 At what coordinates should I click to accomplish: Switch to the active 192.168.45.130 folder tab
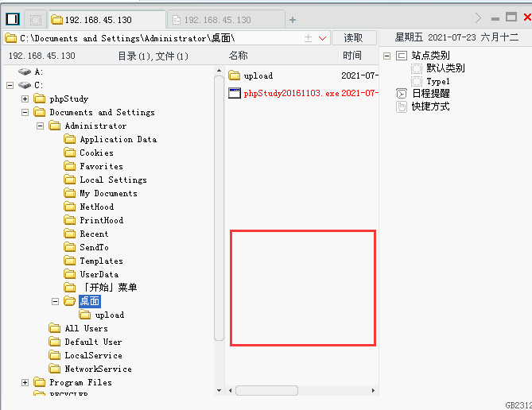107,20
